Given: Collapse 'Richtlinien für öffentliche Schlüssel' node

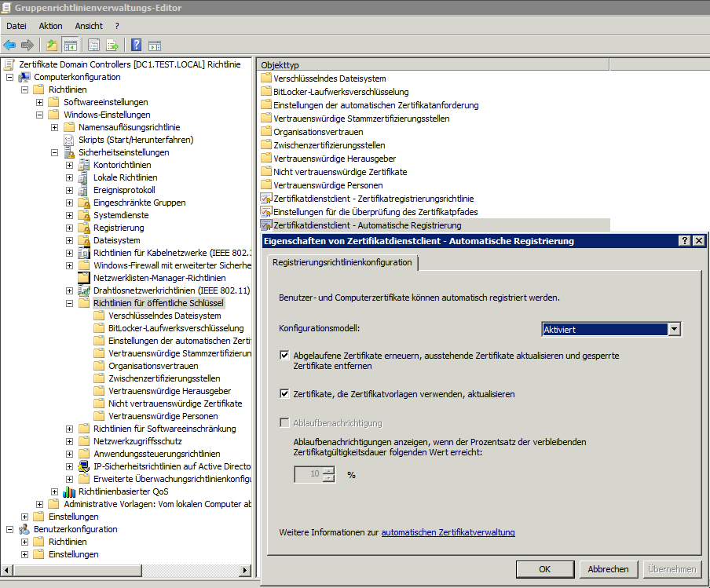Looking at the screenshot, I should click(69, 303).
